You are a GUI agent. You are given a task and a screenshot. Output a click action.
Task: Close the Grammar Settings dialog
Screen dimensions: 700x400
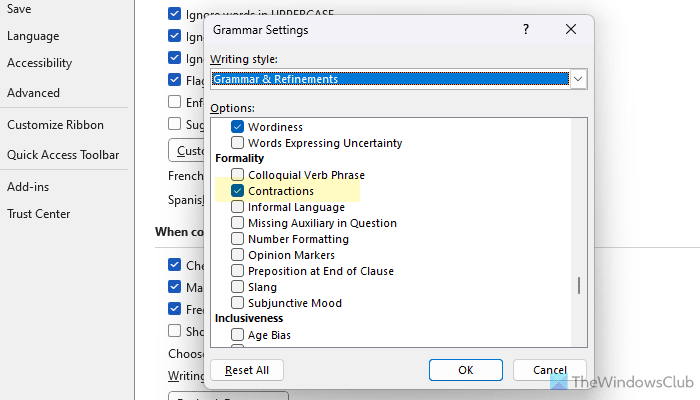click(x=571, y=30)
